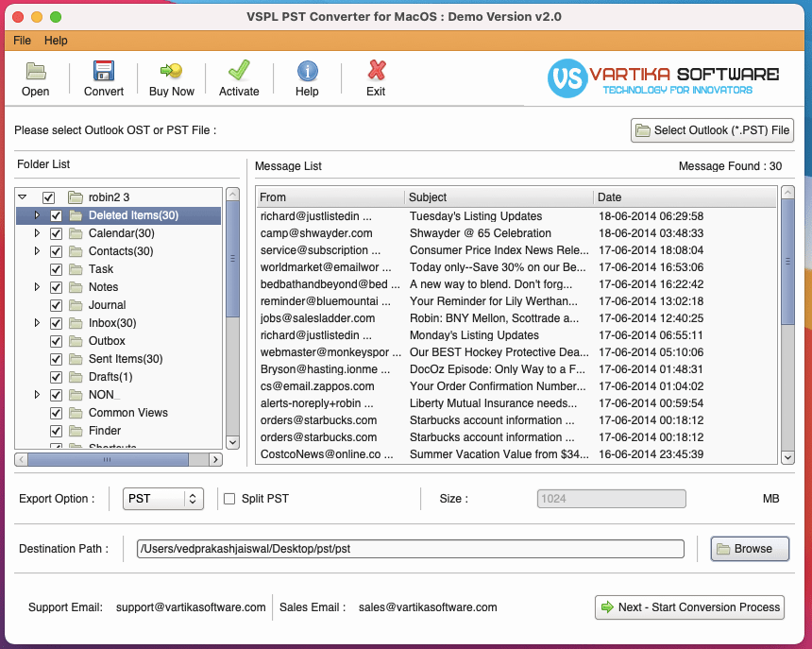Click the folder list horizontal scrollbar thumb
This screenshot has width=812, height=649.
coord(108,459)
